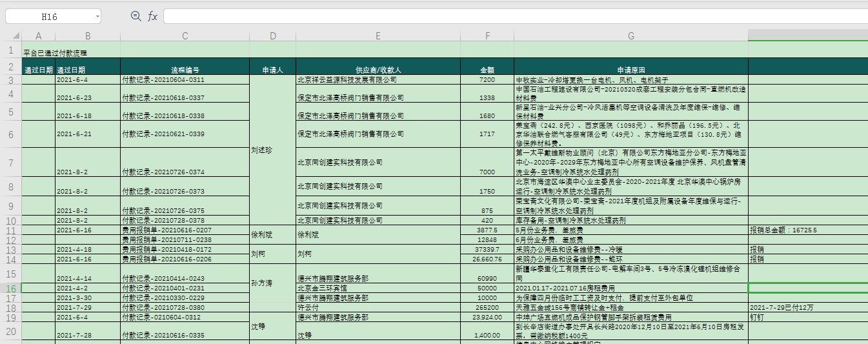Select column A header
Image resolution: width=868 pixels, height=344 pixels.
[x=39, y=35]
